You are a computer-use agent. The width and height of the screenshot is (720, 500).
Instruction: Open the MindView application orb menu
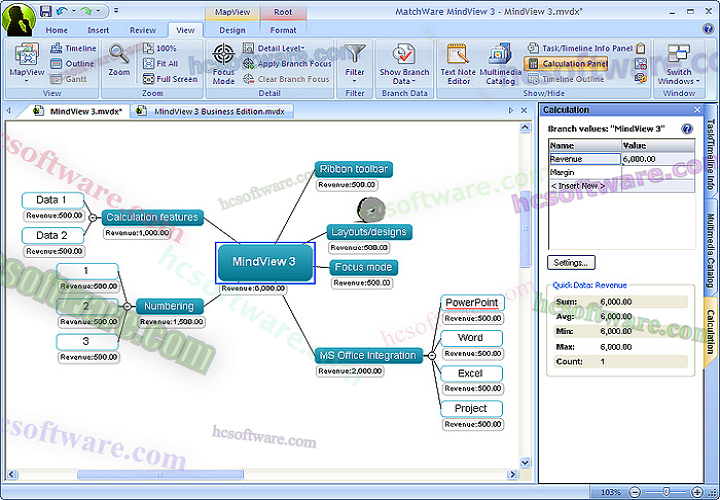pyautogui.click(x=19, y=18)
